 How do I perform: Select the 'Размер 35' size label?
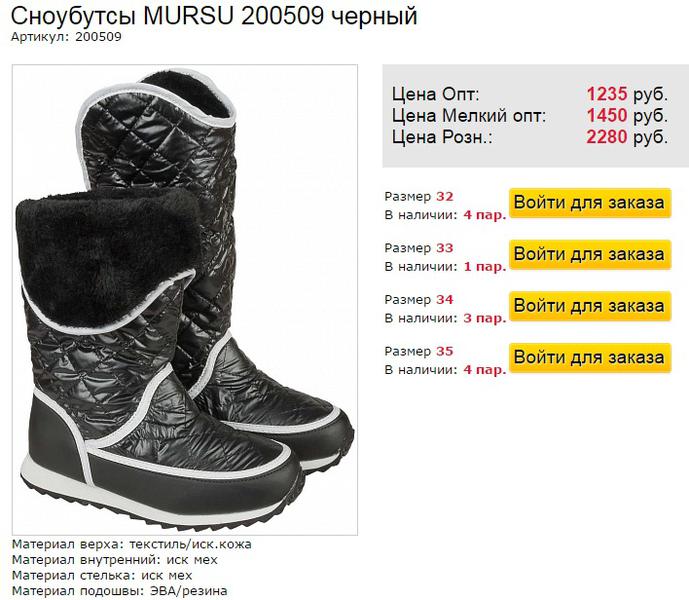point(419,351)
